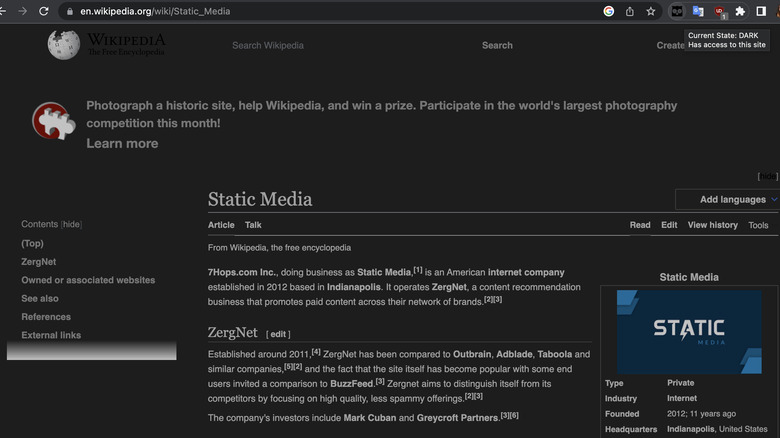Toggle the browser side panel icon
780x438 pixels.
(761, 11)
